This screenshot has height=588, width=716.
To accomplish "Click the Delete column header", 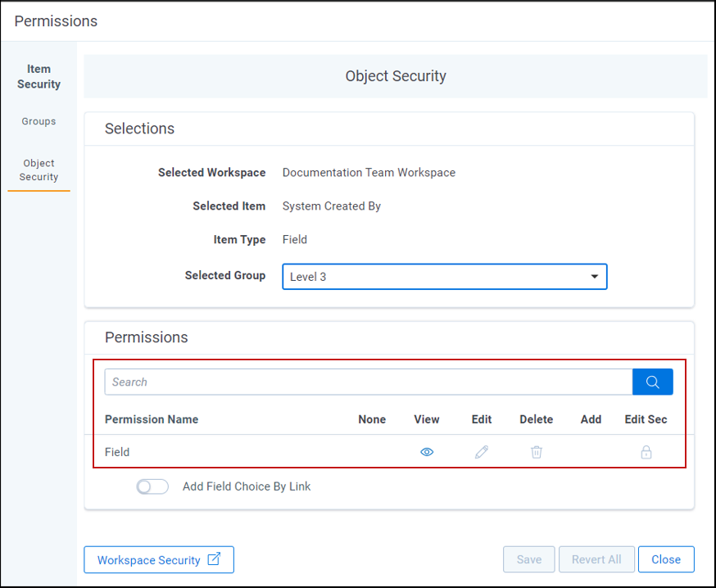I will (536, 419).
